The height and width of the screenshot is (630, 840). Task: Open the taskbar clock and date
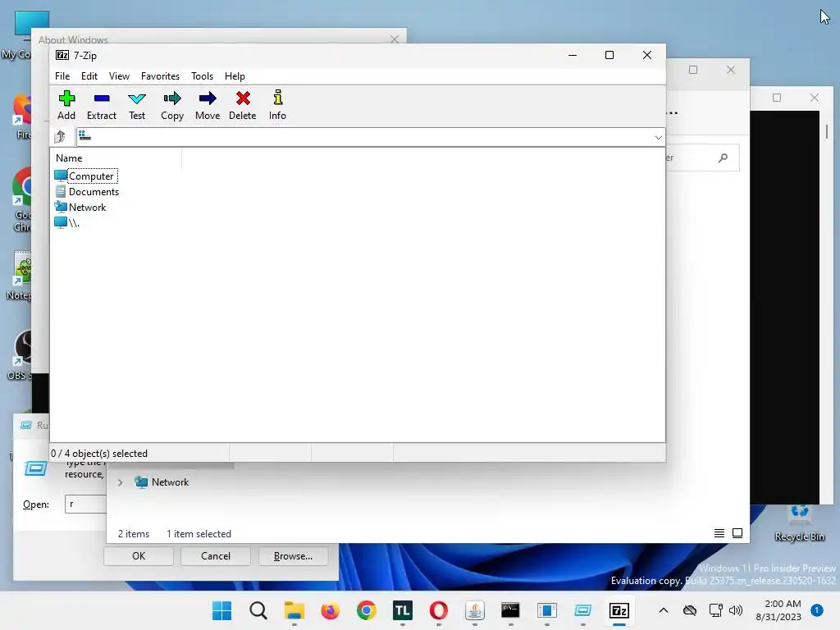(778, 610)
